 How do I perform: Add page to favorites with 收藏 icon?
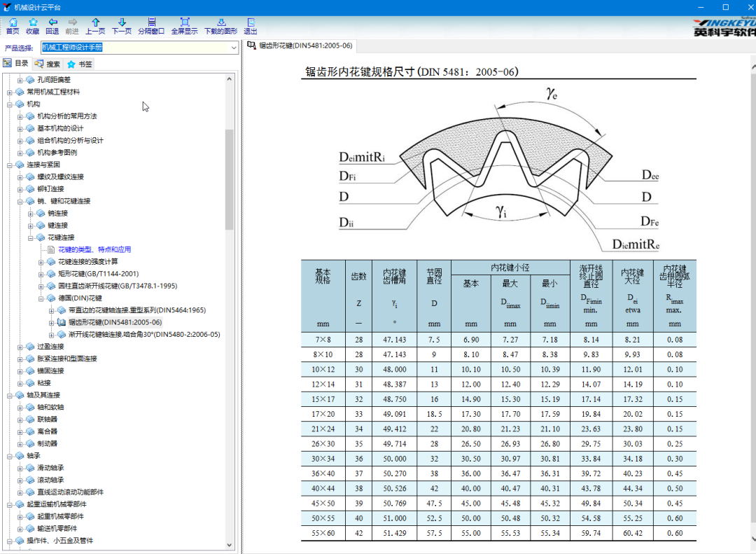coord(32,26)
